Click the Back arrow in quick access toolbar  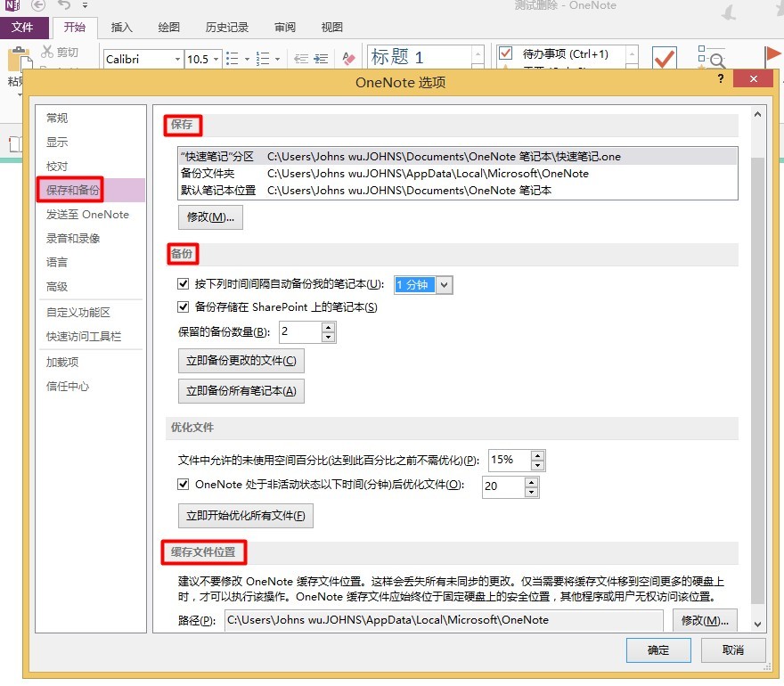click(x=38, y=5)
